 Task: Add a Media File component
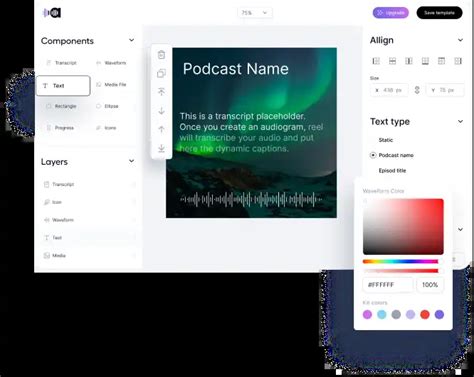112,85
